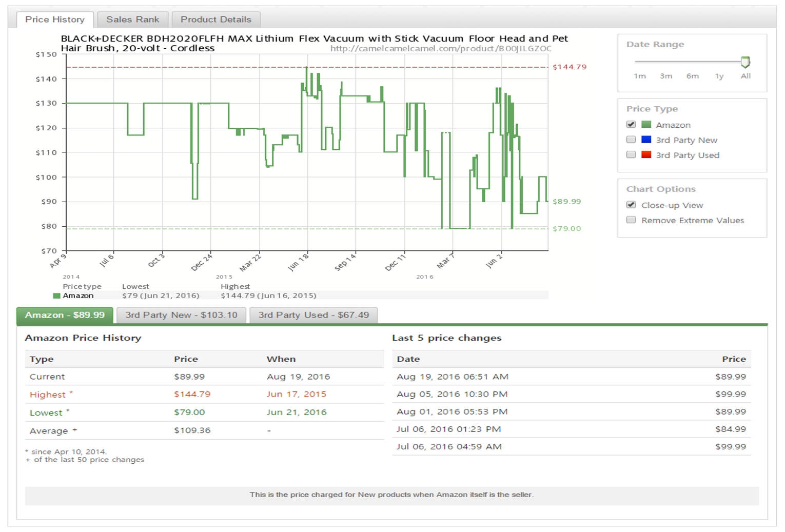
Task: Click the green Amazon color swatch
Action: click(646, 125)
